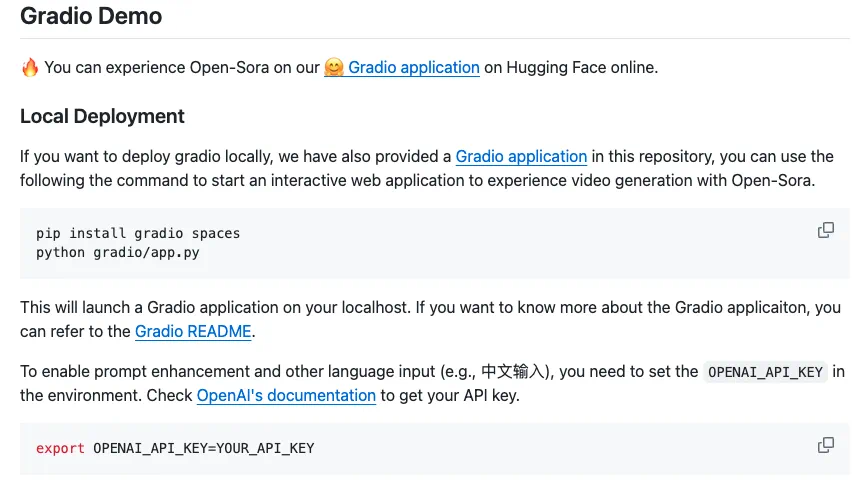Copy the pip install gradio command block
This screenshot has width=868, height=483.
pos(825,231)
